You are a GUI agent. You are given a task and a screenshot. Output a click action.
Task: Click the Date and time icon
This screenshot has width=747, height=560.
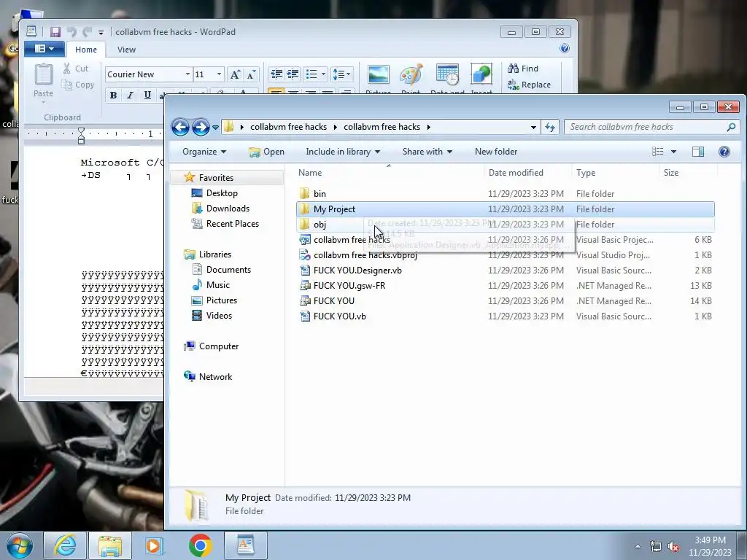point(447,75)
